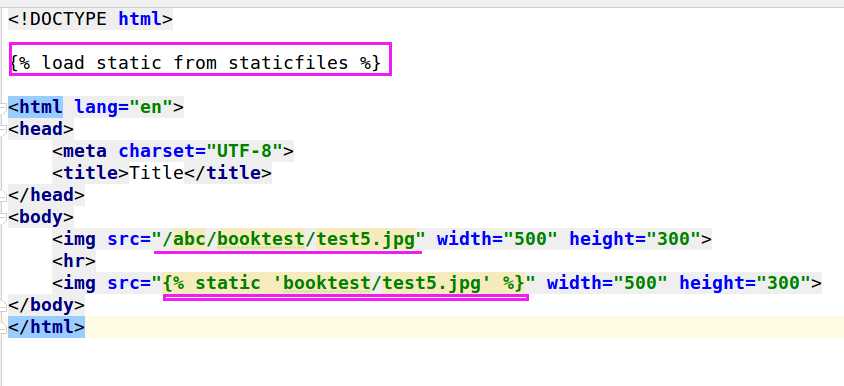Click the opening <title> tag
The image size is (844, 386).
pos(90,173)
